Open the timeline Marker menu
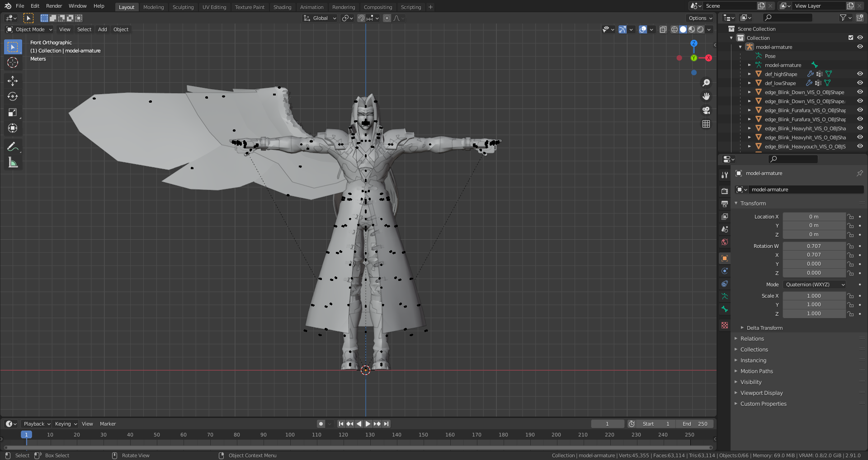This screenshot has height=460, width=868. point(108,424)
